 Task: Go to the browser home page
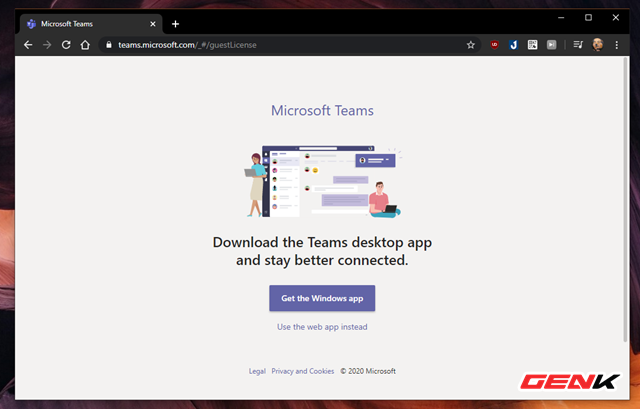(x=85, y=45)
